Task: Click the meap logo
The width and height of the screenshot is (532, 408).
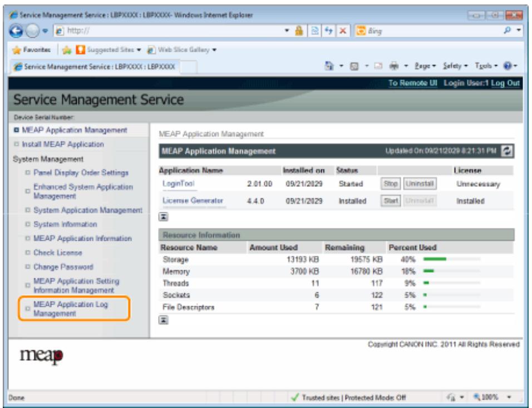Action: [41, 356]
